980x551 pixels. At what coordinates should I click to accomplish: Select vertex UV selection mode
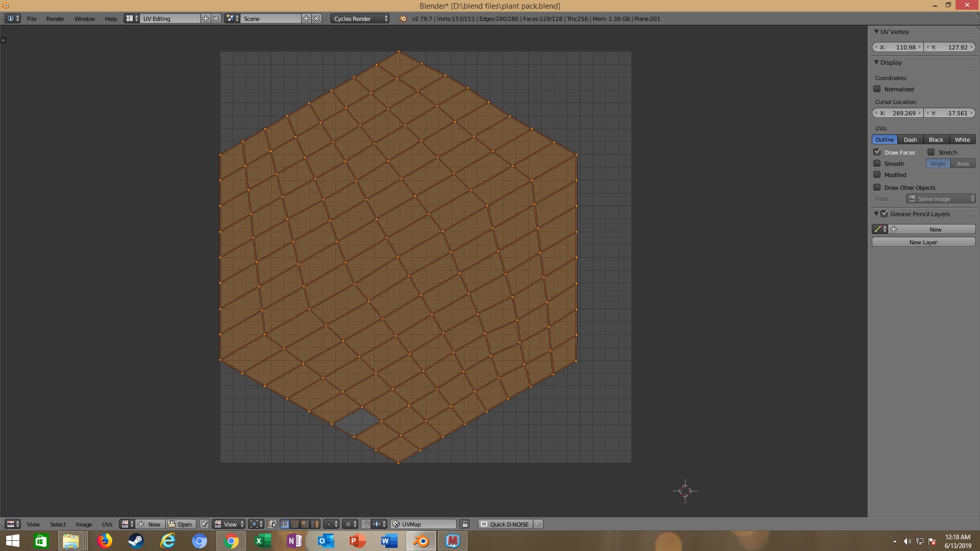[x=285, y=524]
